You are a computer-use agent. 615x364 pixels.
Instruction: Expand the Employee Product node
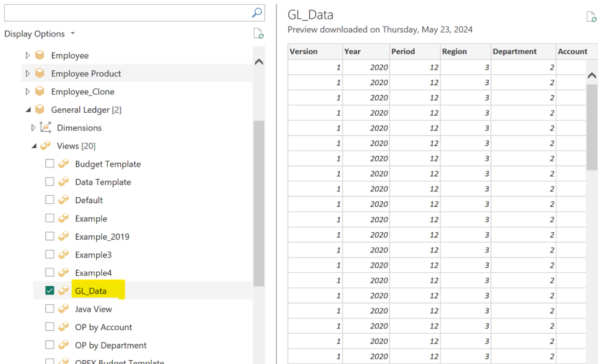[28, 73]
